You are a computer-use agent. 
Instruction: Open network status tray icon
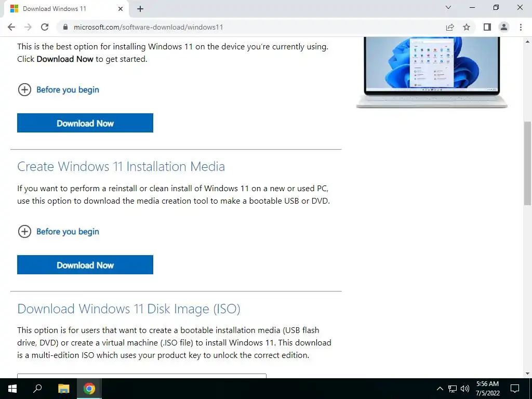click(453, 389)
